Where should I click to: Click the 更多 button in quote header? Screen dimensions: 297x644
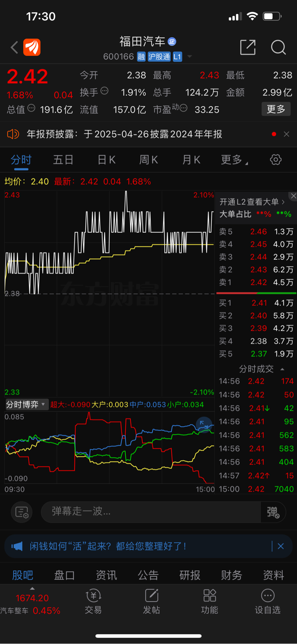pyautogui.click(x=276, y=109)
